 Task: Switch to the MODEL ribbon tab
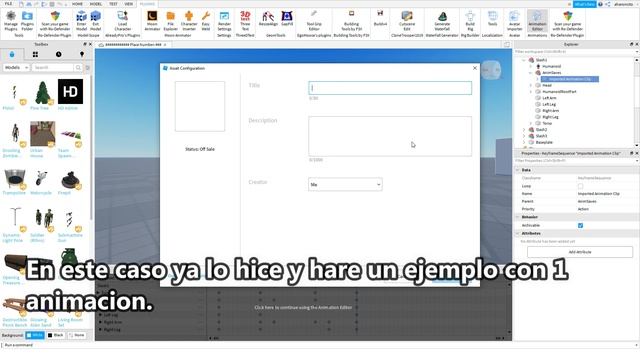96,4
